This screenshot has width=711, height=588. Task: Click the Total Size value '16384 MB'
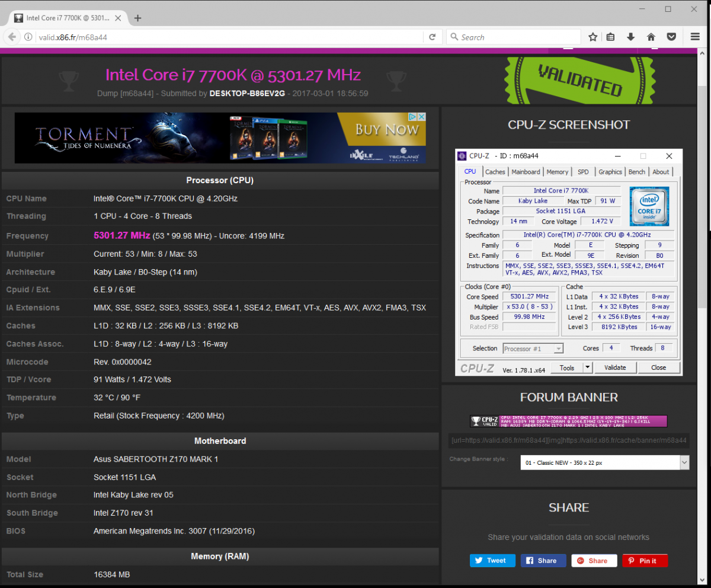(111, 574)
